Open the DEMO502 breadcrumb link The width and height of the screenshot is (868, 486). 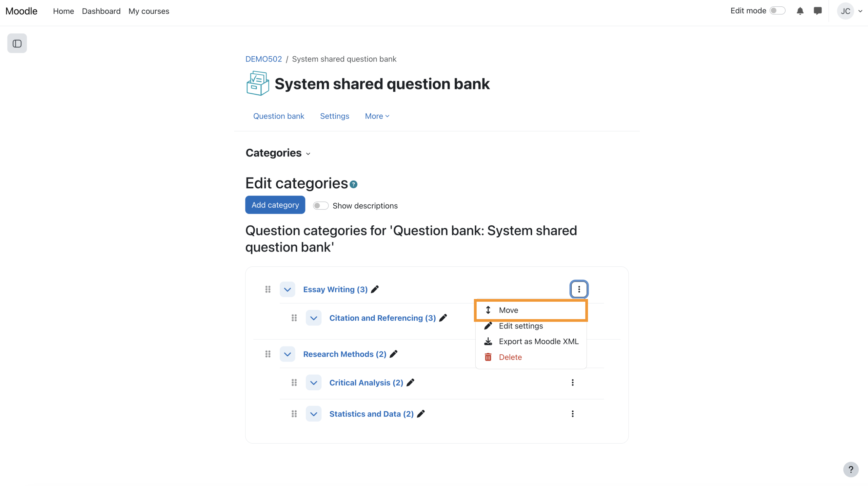pyautogui.click(x=263, y=59)
